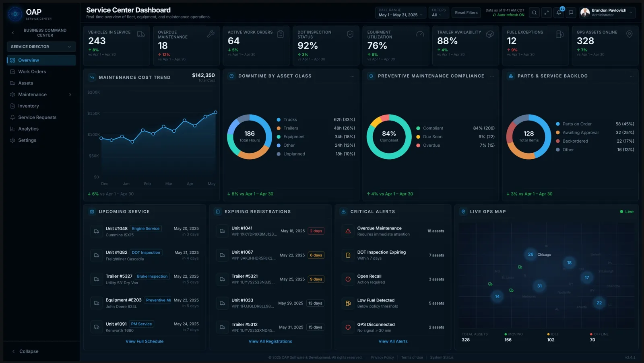
Task: Open View All Alerts link
Action: pyautogui.click(x=393, y=341)
